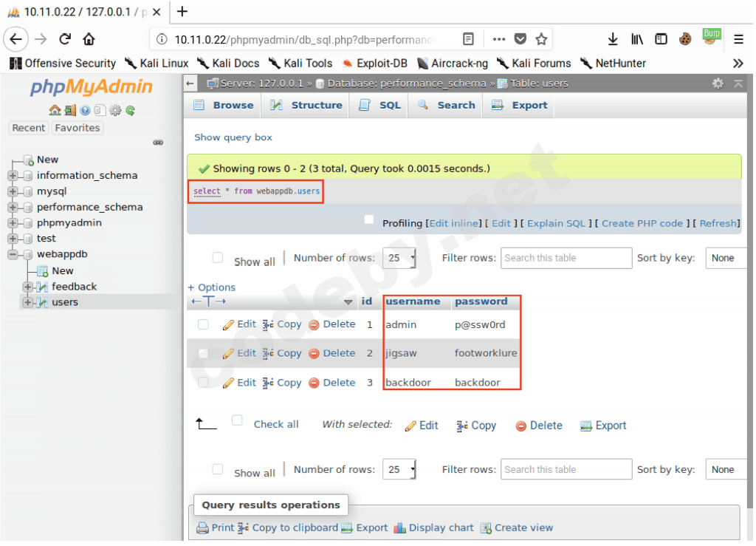Open the Burp extension icon

[711, 37]
